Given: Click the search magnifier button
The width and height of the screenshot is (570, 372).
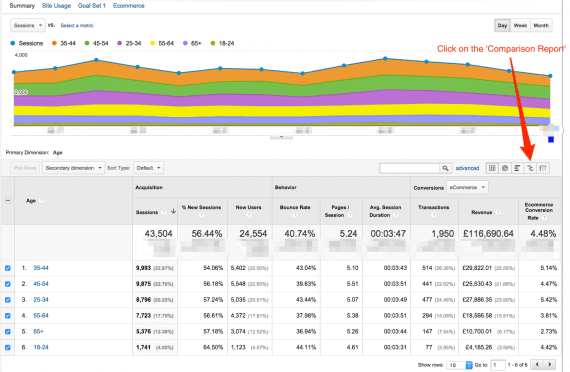Looking at the screenshot, I should click(x=445, y=168).
